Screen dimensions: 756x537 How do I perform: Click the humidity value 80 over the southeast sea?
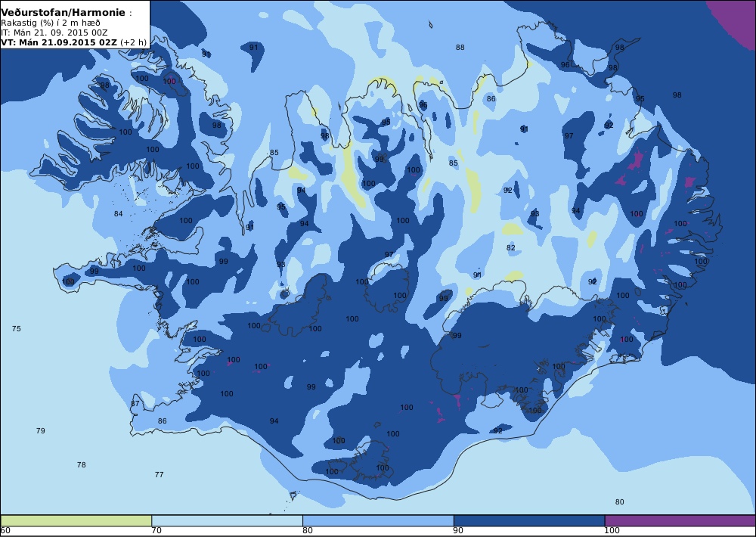click(620, 501)
